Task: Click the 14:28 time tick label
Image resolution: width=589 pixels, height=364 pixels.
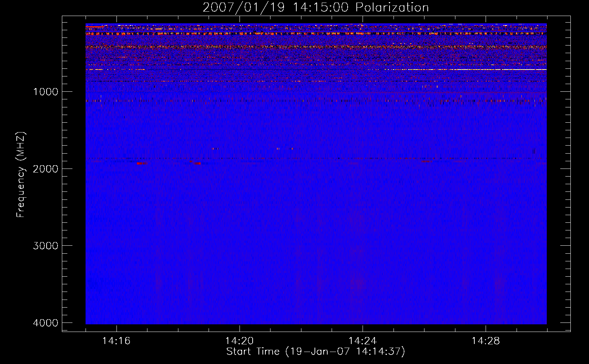Action: coord(486,341)
